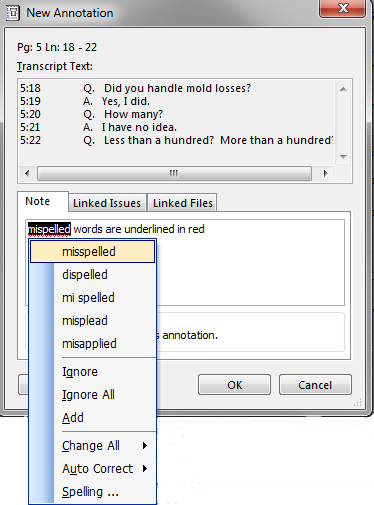Click the transcript scroll down arrow

coord(343,157)
